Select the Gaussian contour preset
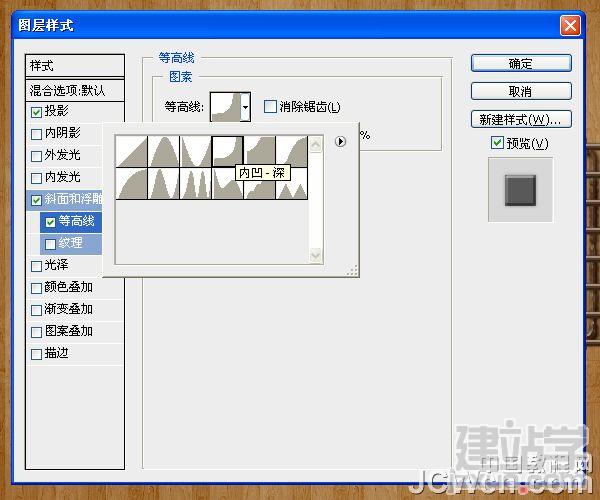Image resolution: width=600 pixels, height=500 pixels. click(x=291, y=151)
